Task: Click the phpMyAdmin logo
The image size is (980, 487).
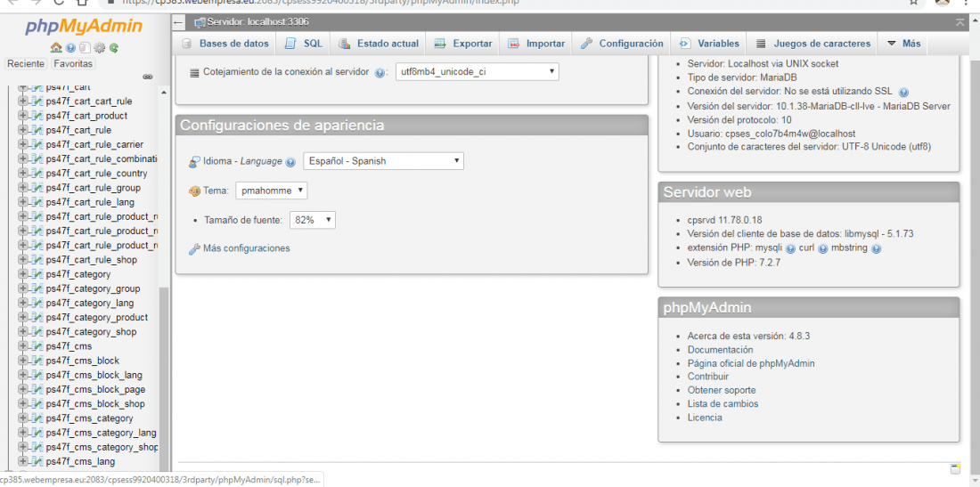Action: pos(84,27)
